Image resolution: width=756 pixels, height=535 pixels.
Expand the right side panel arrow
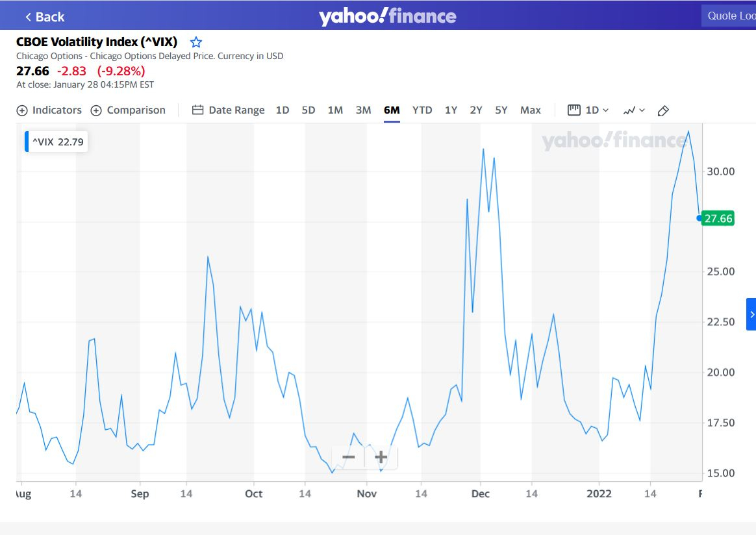pos(751,314)
